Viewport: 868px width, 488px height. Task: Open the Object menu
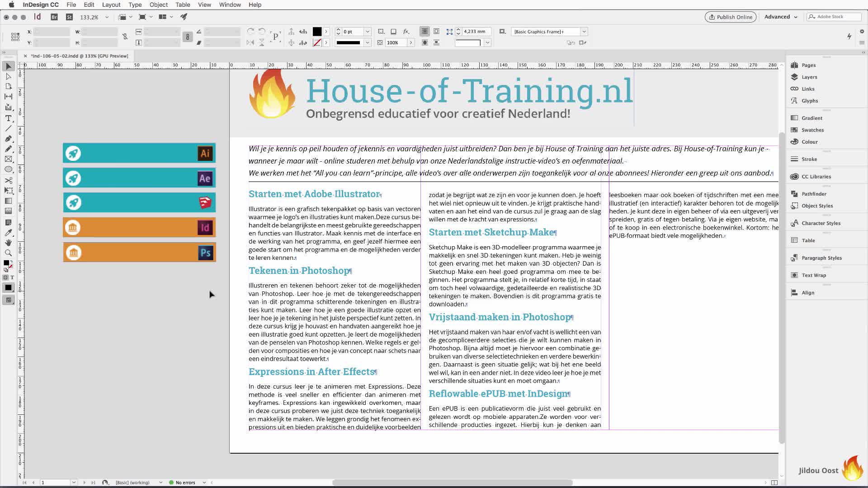pos(158,5)
